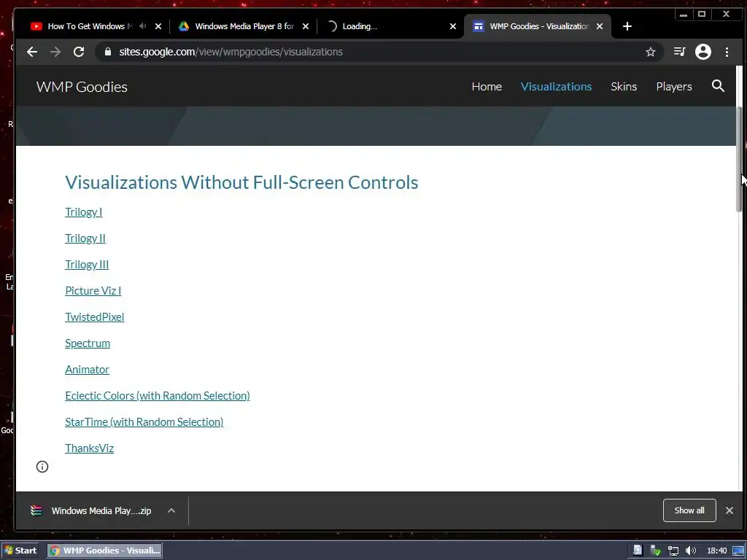Close the WMP Goodies tab
This screenshot has height=560, width=747.
600,26
